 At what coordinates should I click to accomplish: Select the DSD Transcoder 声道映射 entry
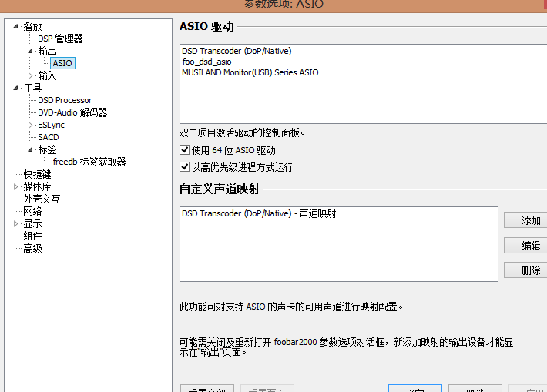(x=259, y=213)
